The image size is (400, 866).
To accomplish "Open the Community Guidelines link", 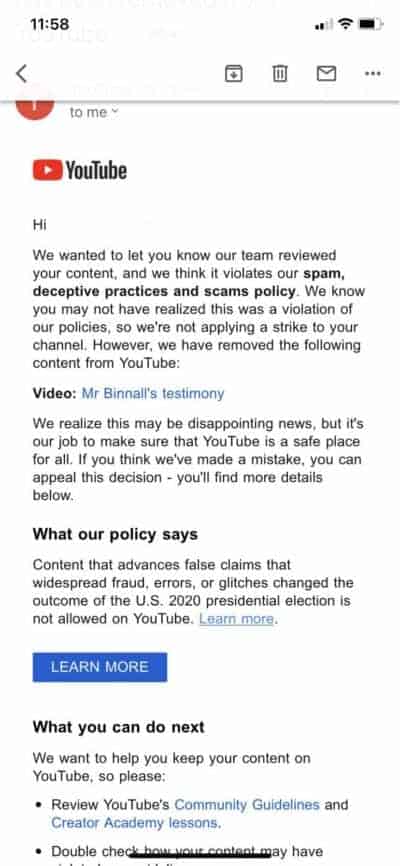I will (x=247, y=804).
